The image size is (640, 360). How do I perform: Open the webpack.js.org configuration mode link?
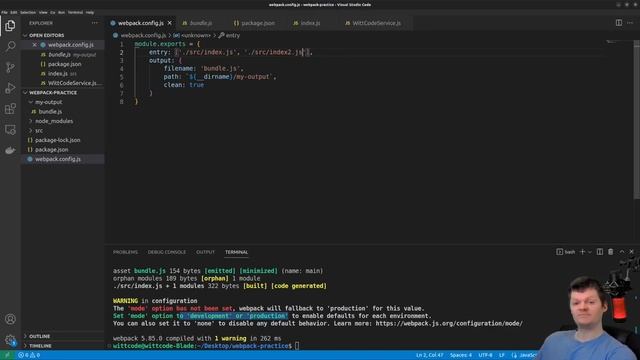pos(449,324)
